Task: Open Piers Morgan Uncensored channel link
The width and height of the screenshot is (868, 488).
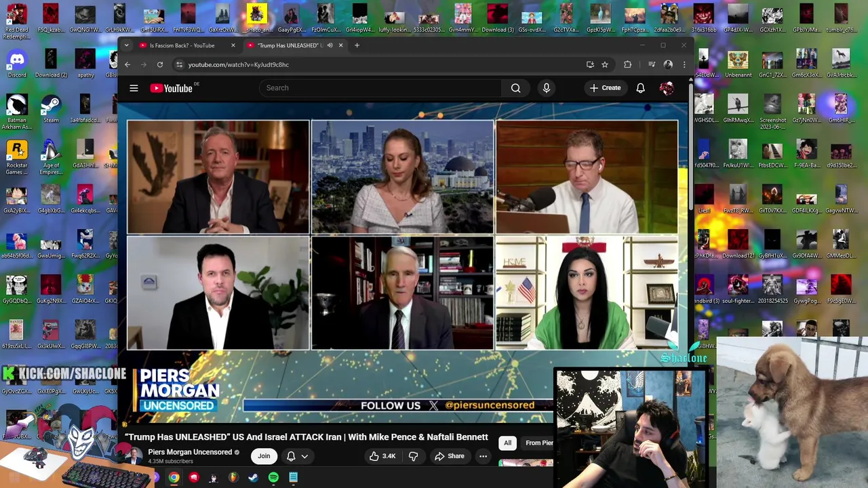Action: 189,452
